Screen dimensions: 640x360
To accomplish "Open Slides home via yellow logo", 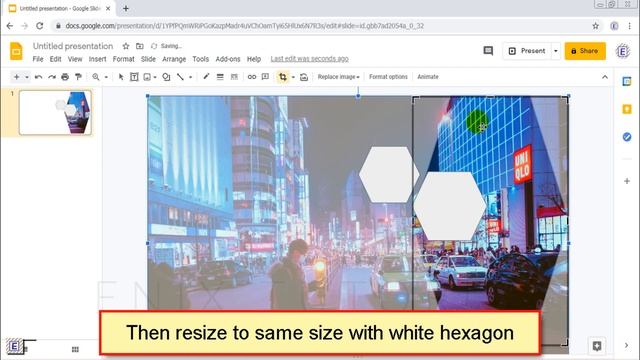I will (x=16, y=51).
